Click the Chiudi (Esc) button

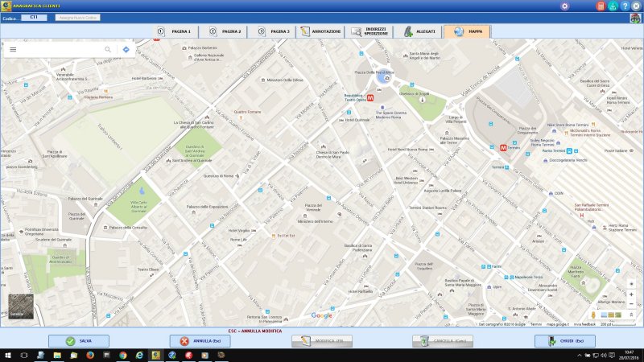pyautogui.click(x=565, y=341)
